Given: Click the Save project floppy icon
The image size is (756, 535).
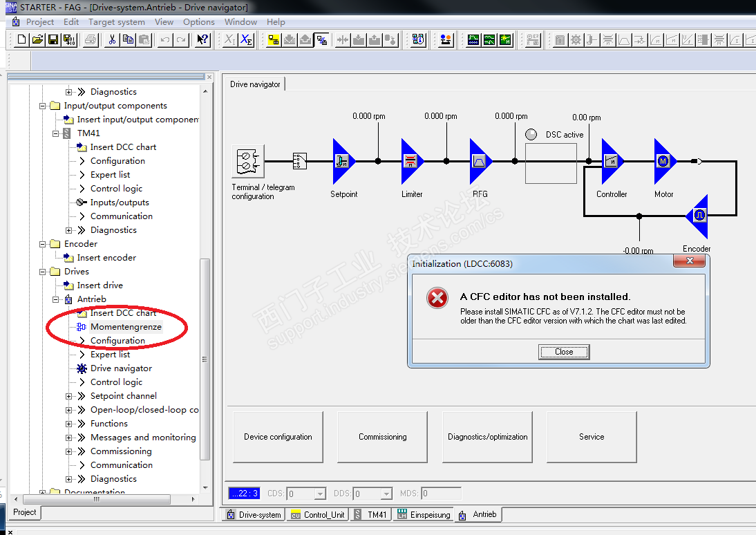Looking at the screenshot, I should pos(53,39).
